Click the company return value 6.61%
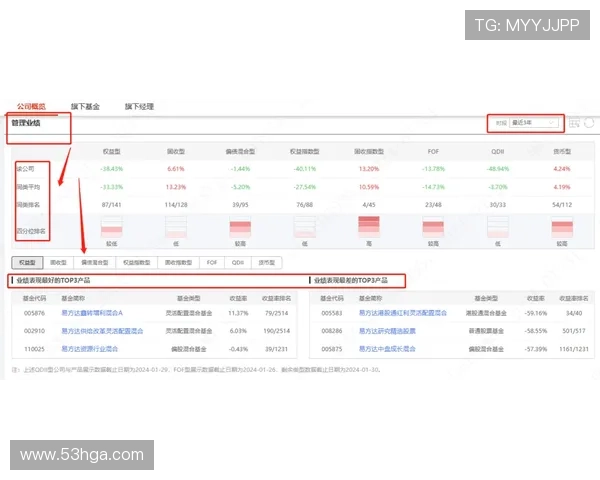The image size is (600, 480). point(176,169)
